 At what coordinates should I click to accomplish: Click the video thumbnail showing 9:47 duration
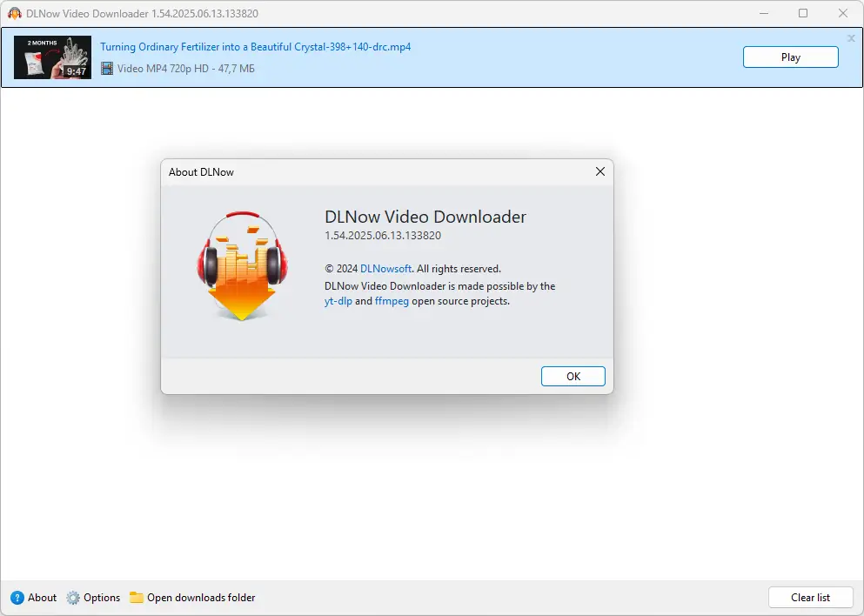click(52, 57)
